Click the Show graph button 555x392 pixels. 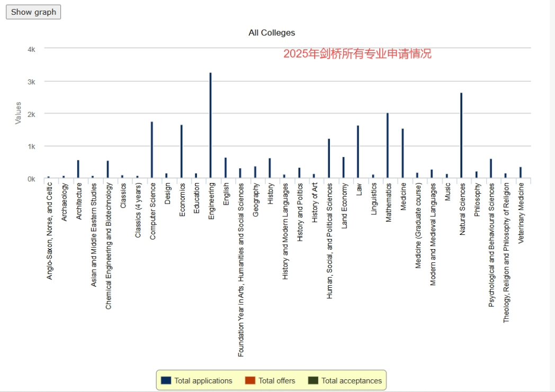pyautogui.click(x=33, y=12)
